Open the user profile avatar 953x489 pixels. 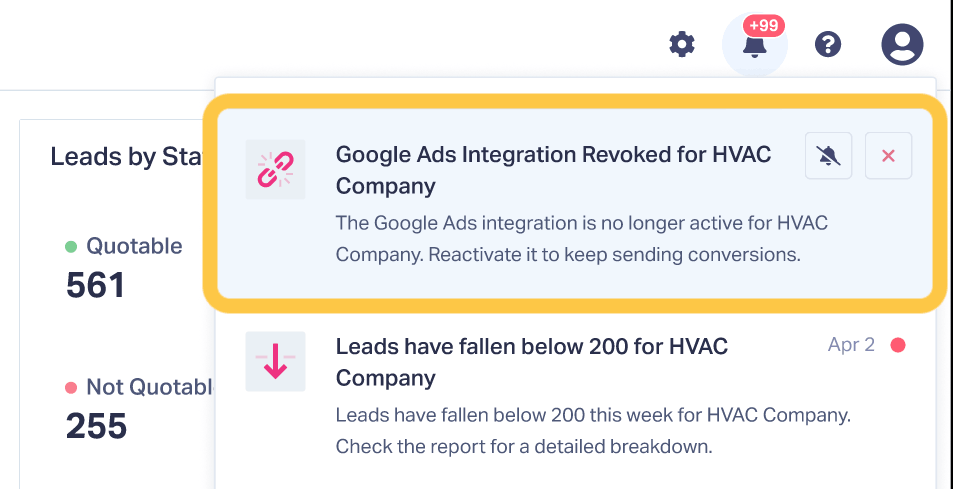click(902, 44)
